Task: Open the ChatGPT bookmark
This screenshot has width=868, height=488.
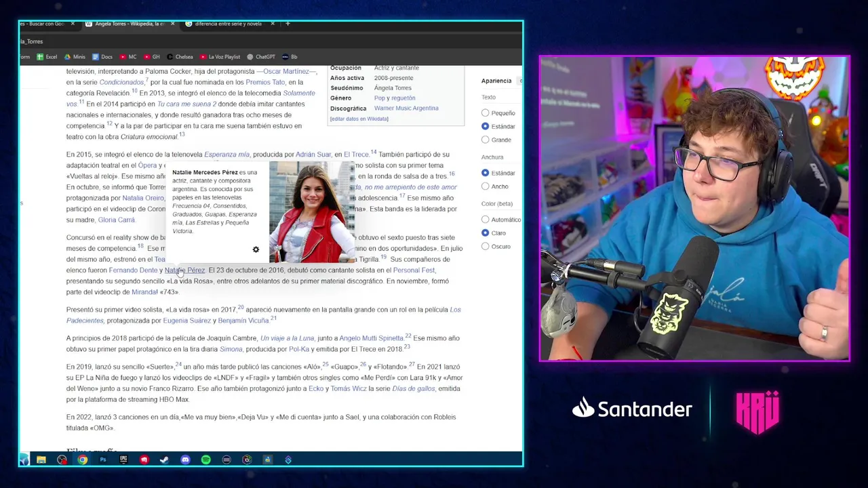Action: [261, 57]
